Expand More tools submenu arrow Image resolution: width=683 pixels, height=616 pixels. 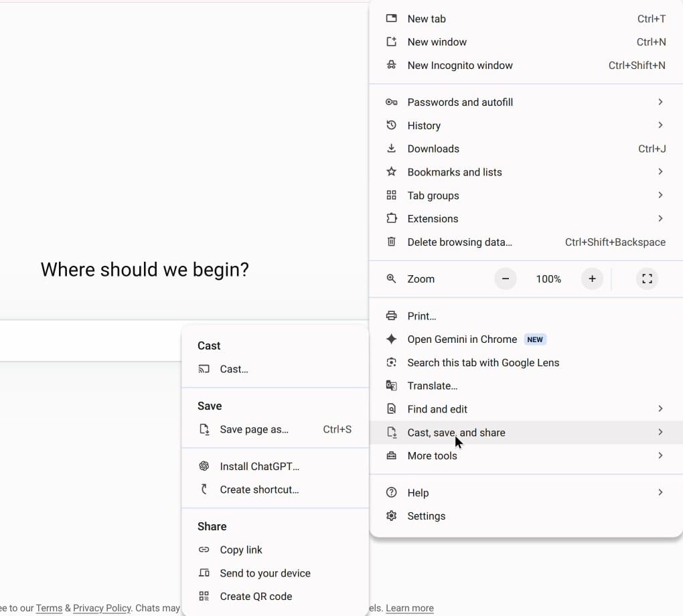pos(660,455)
